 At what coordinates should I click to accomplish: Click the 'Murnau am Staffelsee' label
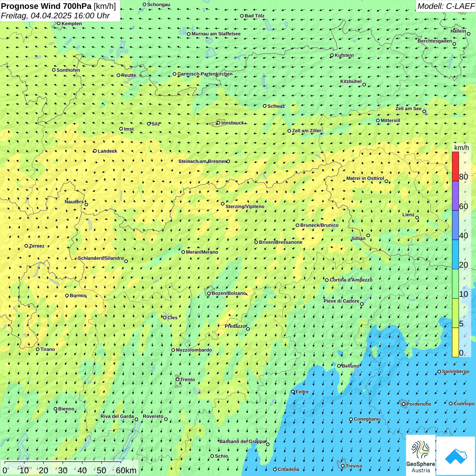pos(216,34)
